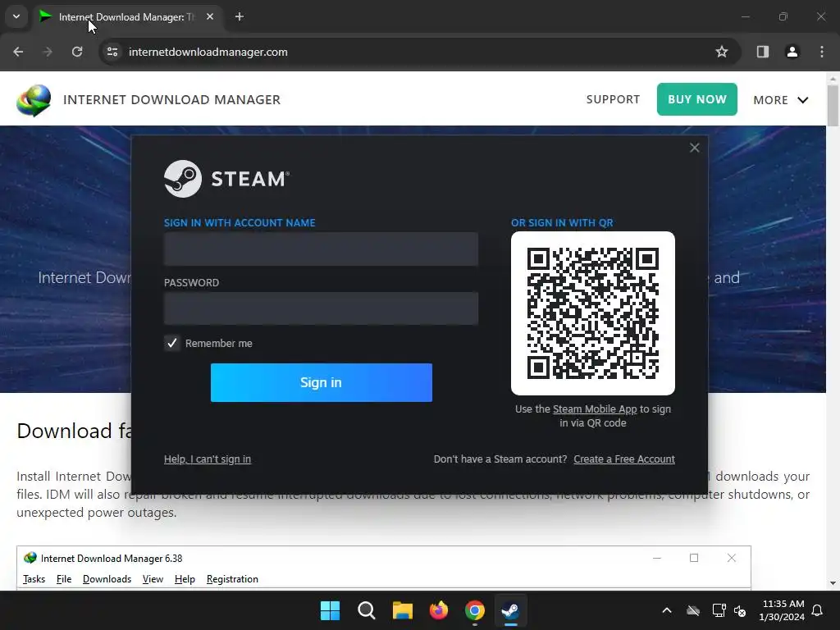Viewport: 840px width, 630px height.
Task: Click the Steam logo in dialog
Action: click(226, 179)
